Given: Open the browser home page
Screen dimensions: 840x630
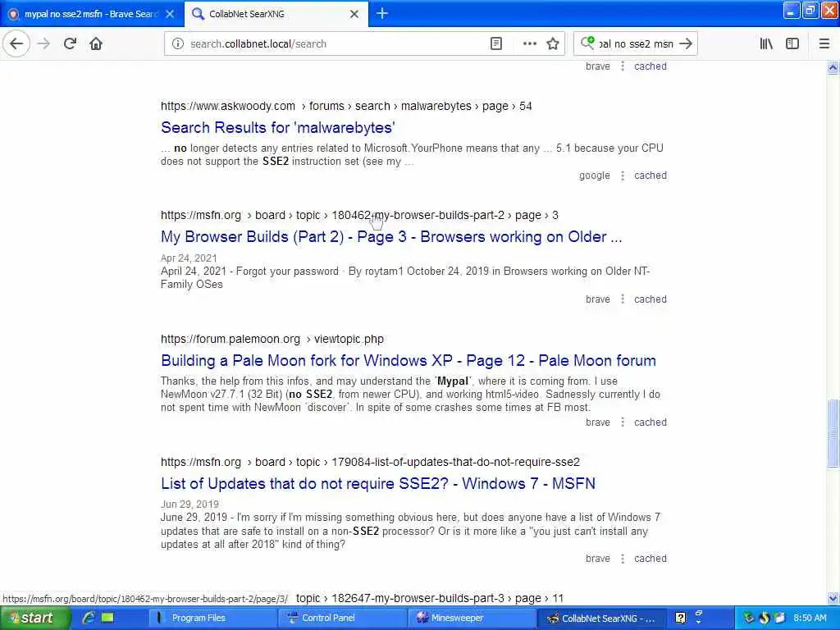Looking at the screenshot, I should pyautogui.click(x=96, y=43).
